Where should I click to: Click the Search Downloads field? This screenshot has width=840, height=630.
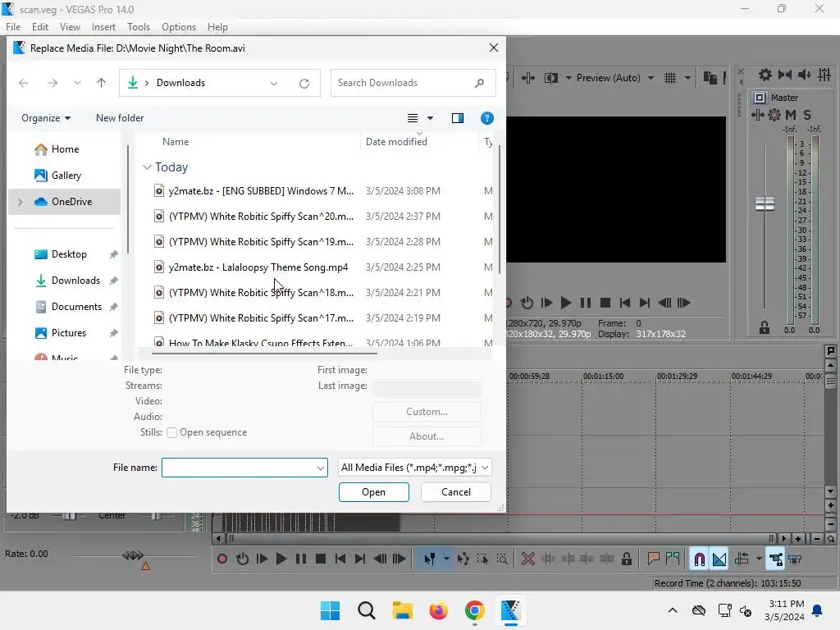pyautogui.click(x=413, y=83)
